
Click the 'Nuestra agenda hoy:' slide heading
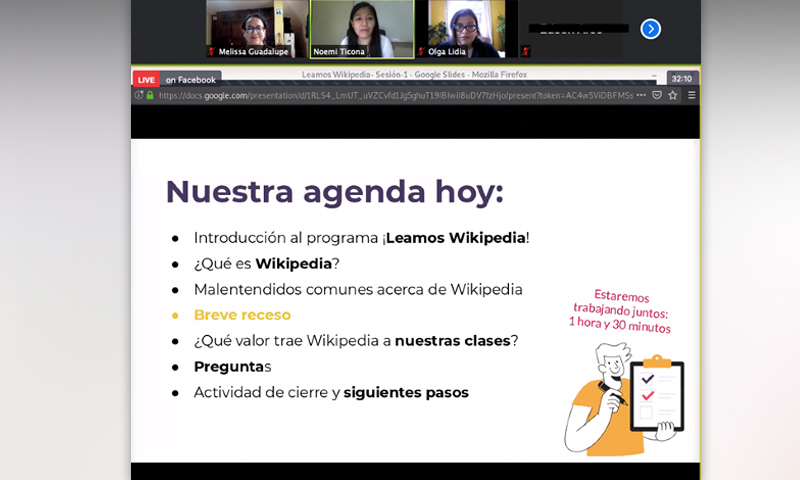[335, 192]
